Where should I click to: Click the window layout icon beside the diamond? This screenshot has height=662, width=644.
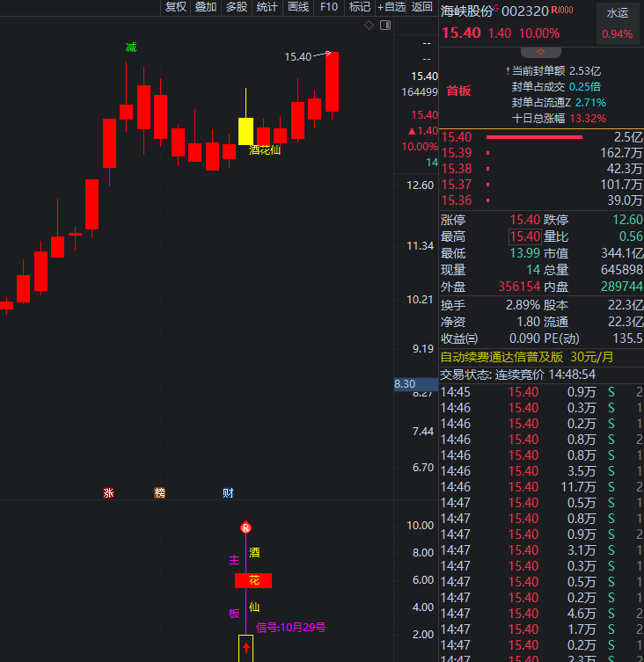pos(384,25)
